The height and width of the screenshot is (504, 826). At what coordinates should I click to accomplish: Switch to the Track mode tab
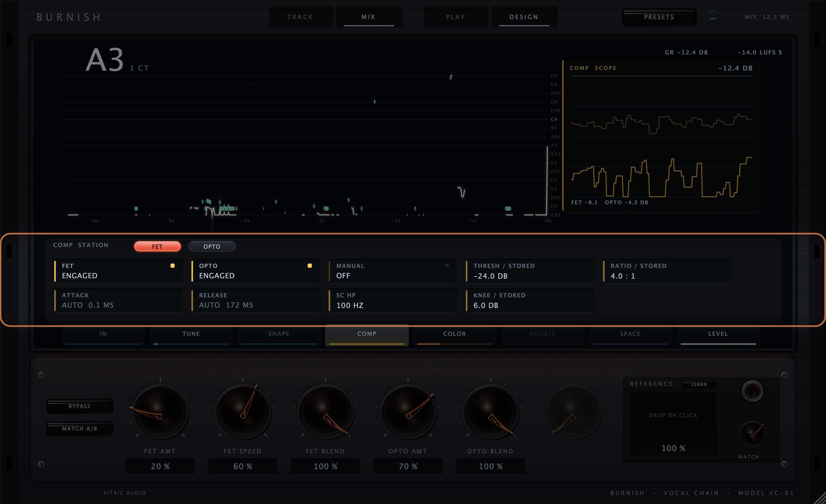point(300,17)
